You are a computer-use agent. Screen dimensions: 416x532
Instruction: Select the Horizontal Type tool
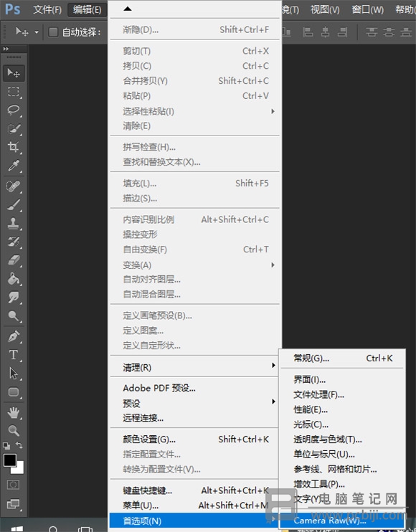click(x=14, y=355)
